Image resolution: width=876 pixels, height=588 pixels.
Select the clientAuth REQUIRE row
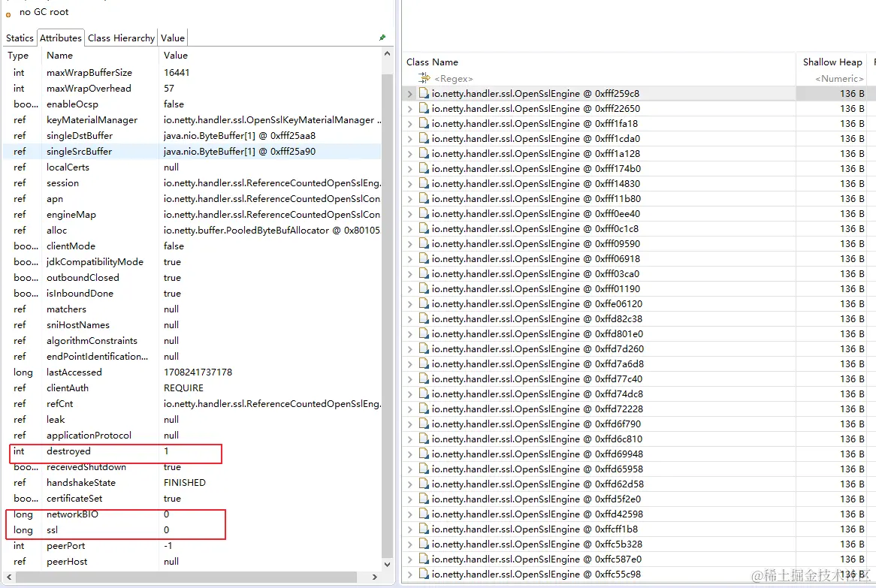tap(192, 388)
